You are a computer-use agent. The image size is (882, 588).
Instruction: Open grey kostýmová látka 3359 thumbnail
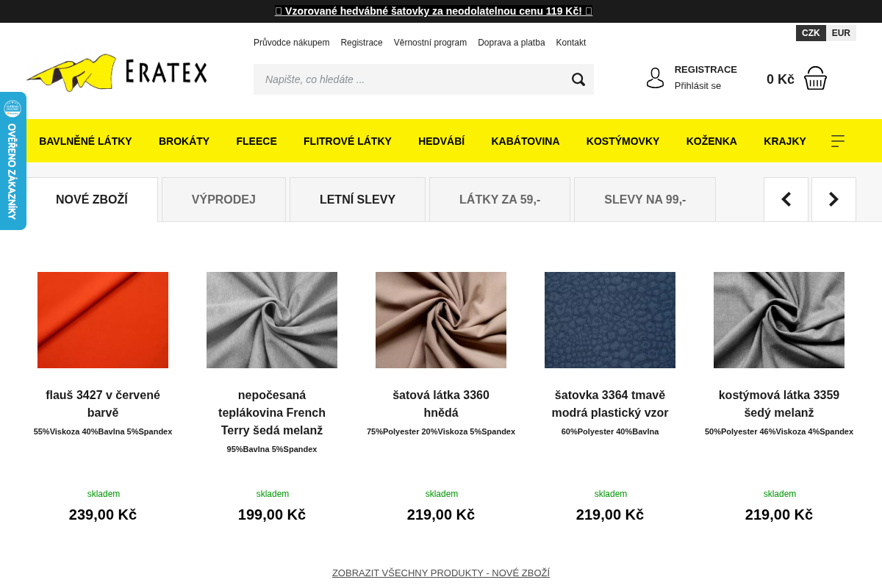click(x=779, y=320)
